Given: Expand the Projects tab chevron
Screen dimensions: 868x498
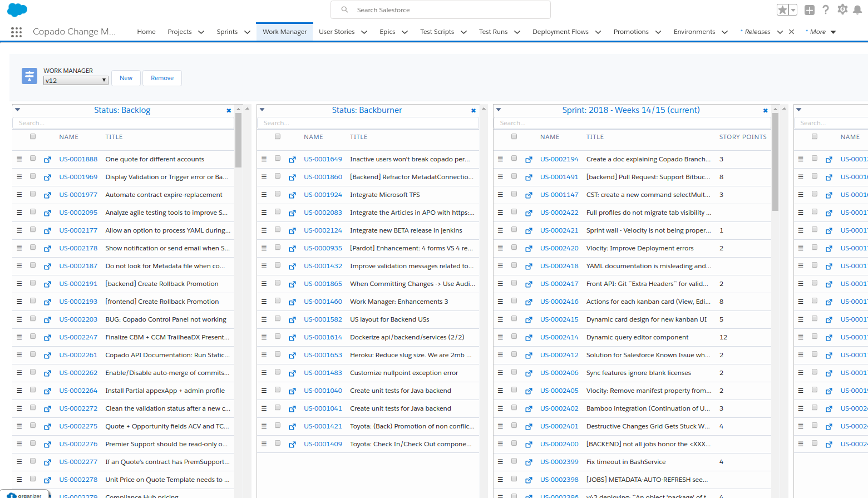Looking at the screenshot, I should pos(201,32).
